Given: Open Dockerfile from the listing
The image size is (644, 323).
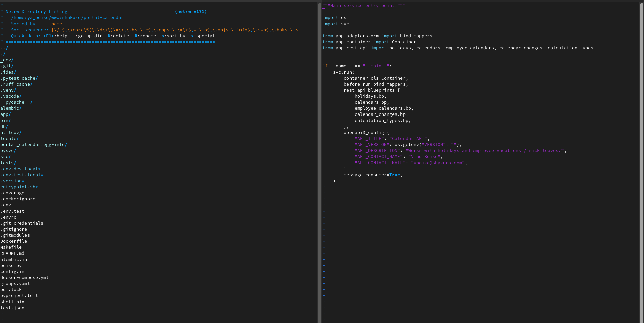Looking at the screenshot, I should click(14, 241).
